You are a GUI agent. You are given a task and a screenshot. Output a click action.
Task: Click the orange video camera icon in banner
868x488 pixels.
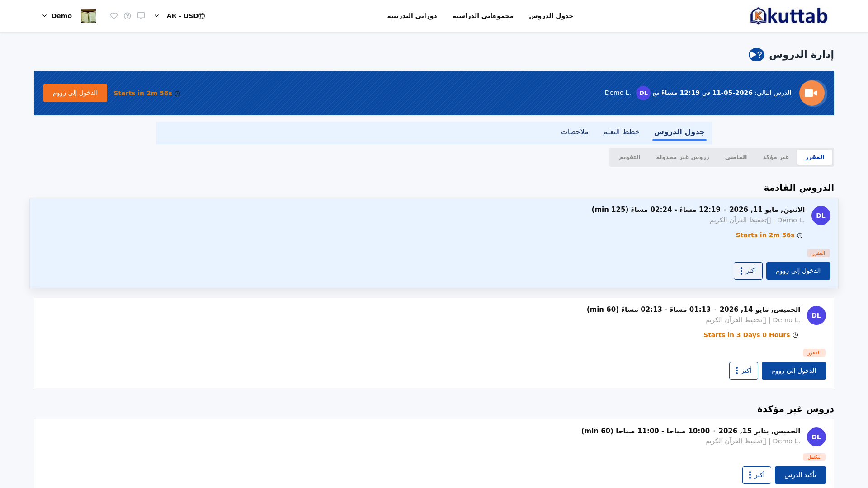tap(812, 93)
